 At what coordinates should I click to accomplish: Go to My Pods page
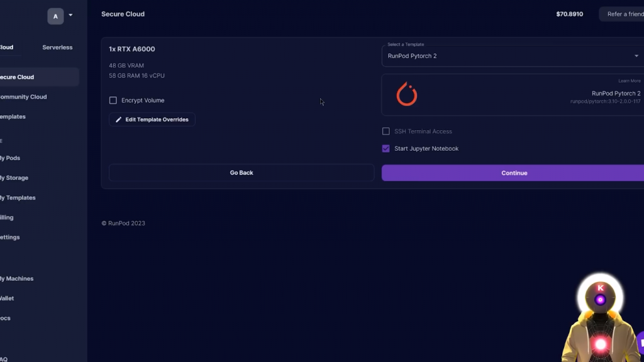[x=11, y=158]
